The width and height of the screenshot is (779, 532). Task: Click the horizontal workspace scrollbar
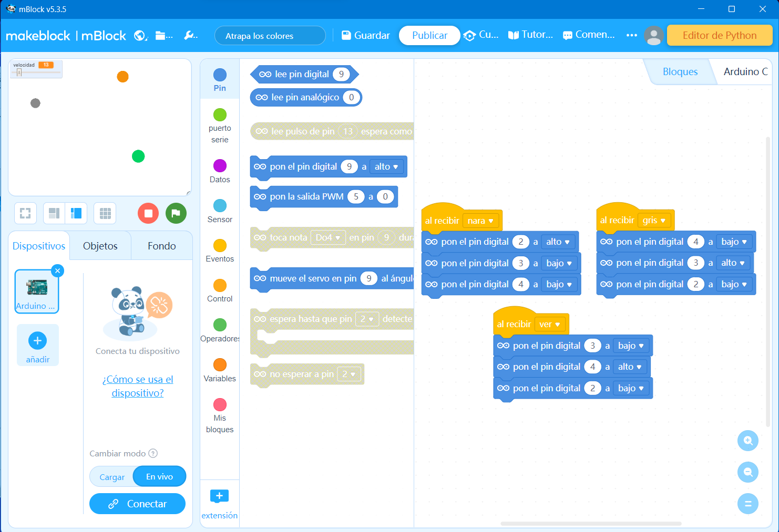pyautogui.click(x=591, y=524)
